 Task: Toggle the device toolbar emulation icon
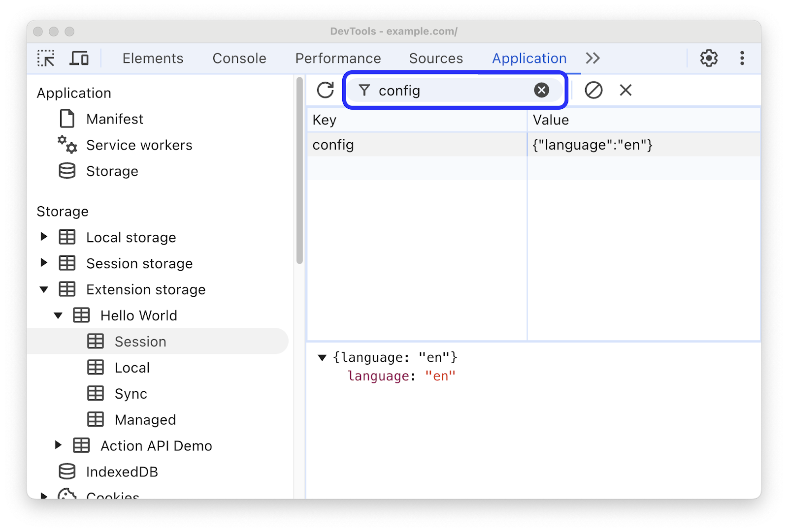[79, 58]
